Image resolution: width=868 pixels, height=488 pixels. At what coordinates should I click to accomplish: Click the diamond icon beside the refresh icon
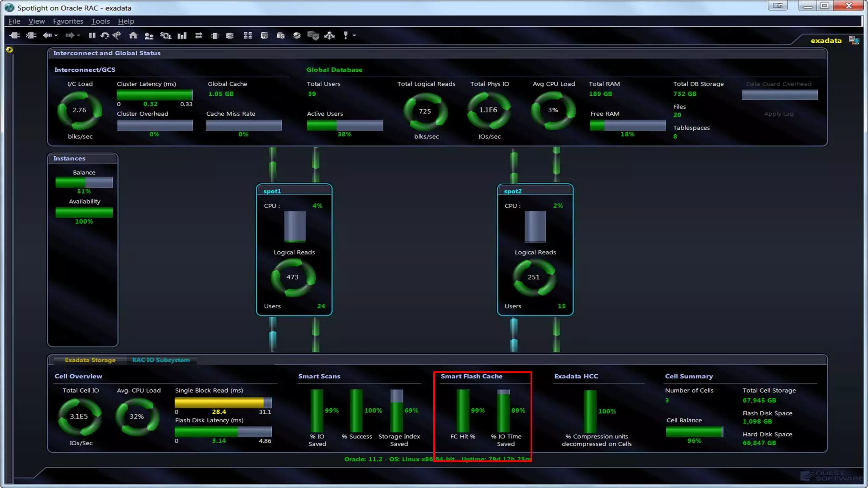point(117,36)
